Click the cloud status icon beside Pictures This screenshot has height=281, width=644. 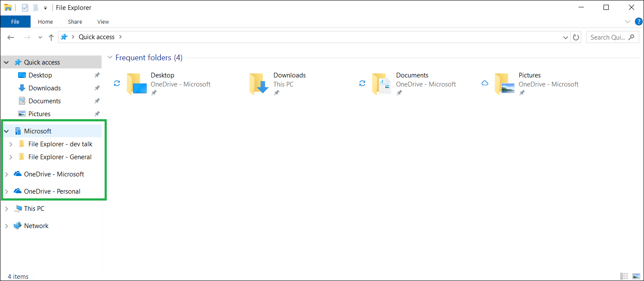point(485,83)
